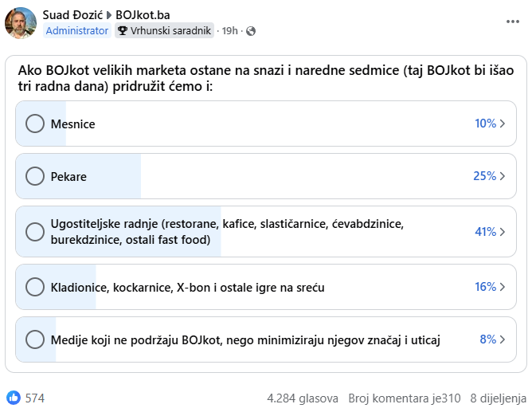
Task: Select the Mesnice poll option
Action: [x=35, y=124]
